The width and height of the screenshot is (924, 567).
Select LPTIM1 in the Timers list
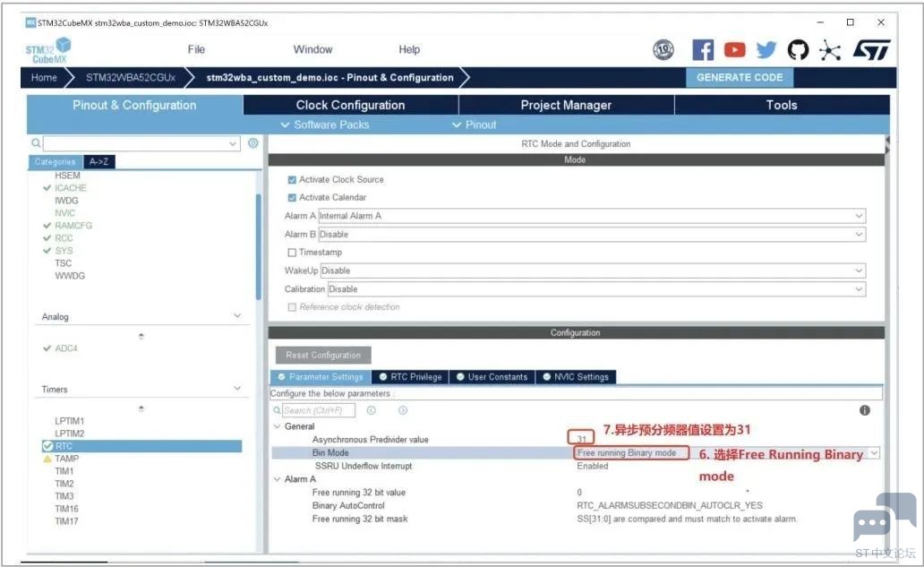coord(70,421)
